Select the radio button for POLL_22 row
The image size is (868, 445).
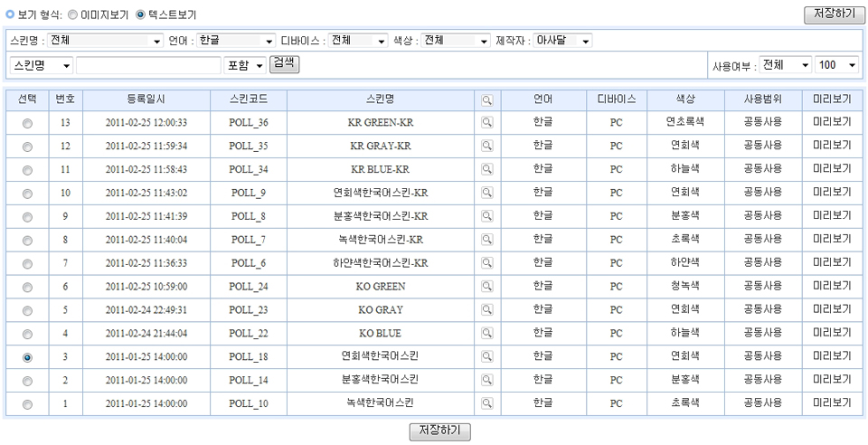[x=27, y=335]
